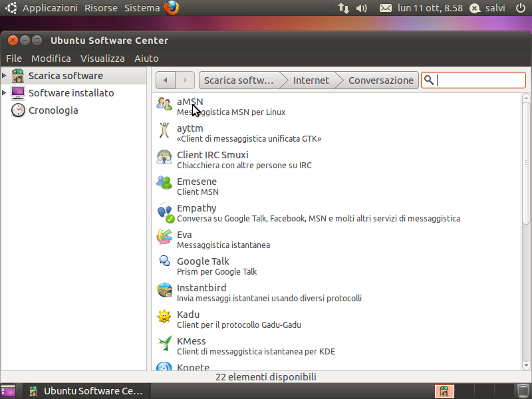Open the Trash in the bottom panel
Viewport: 532px width, 399px height.
click(x=523, y=391)
